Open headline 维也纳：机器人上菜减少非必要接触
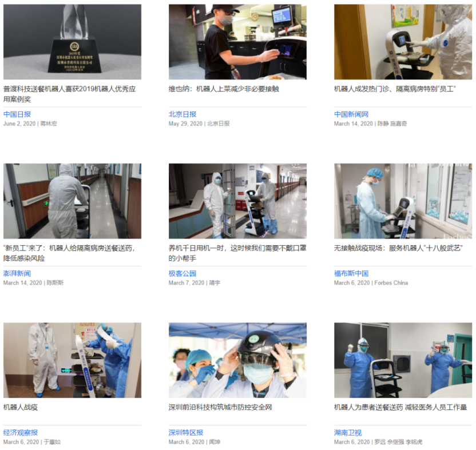Viewport: 476px width, 450px height. pyautogui.click(x=224, y=89)
